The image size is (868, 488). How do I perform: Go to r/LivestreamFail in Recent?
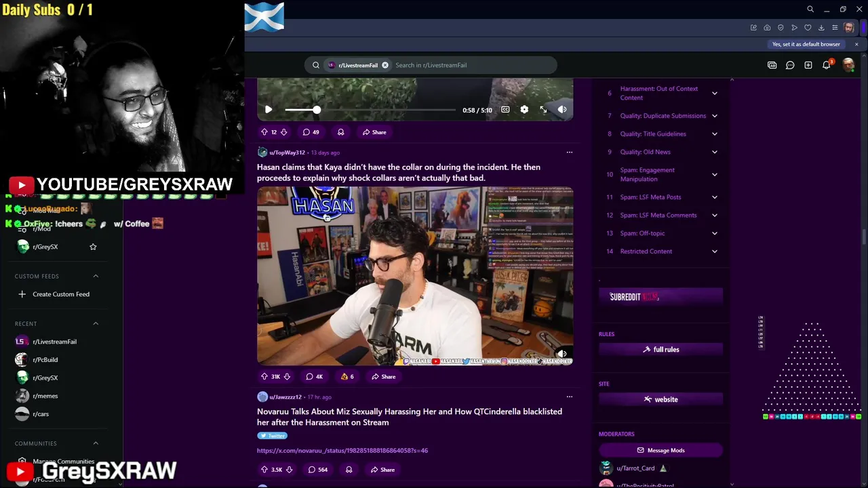[x=54, y=342]
